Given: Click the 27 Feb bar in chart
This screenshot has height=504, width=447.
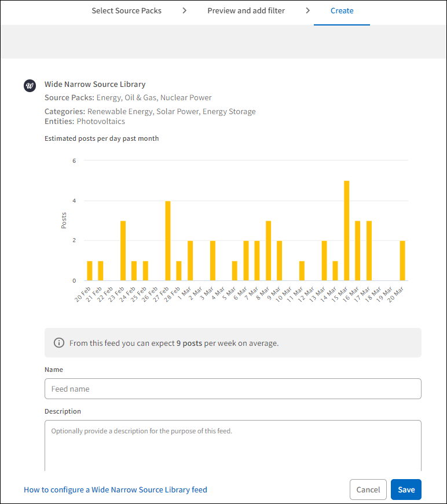Looking at the screenshot, I should click(168, 242).
